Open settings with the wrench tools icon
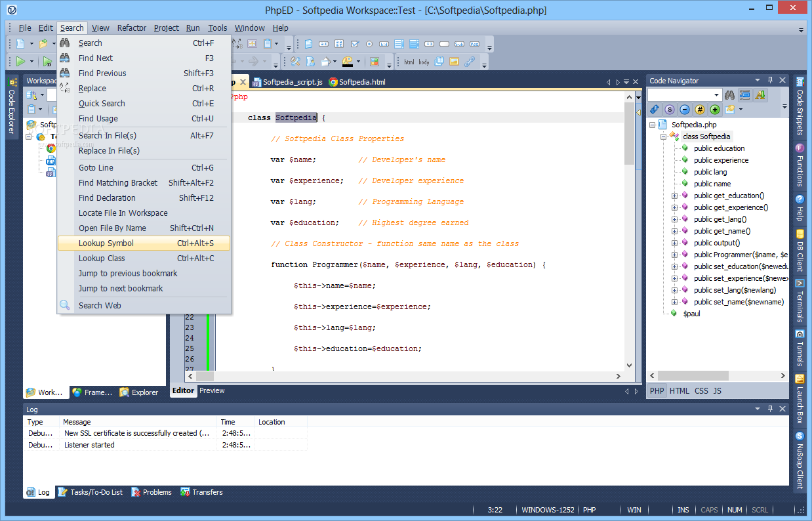This screenshot has height=521, width=812. [295, 62]
